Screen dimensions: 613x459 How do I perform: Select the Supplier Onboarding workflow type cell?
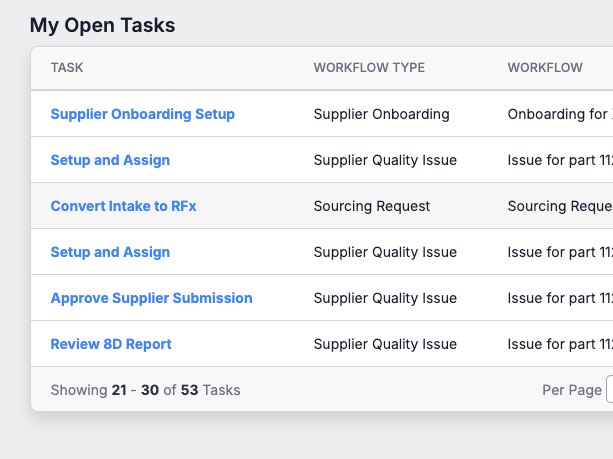[x=382, y=114]
